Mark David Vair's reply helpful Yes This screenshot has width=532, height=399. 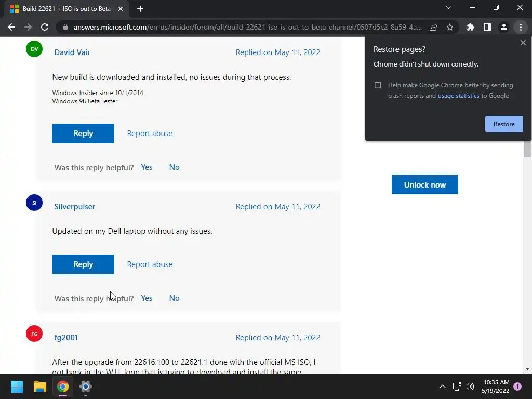tap(147, 167)
